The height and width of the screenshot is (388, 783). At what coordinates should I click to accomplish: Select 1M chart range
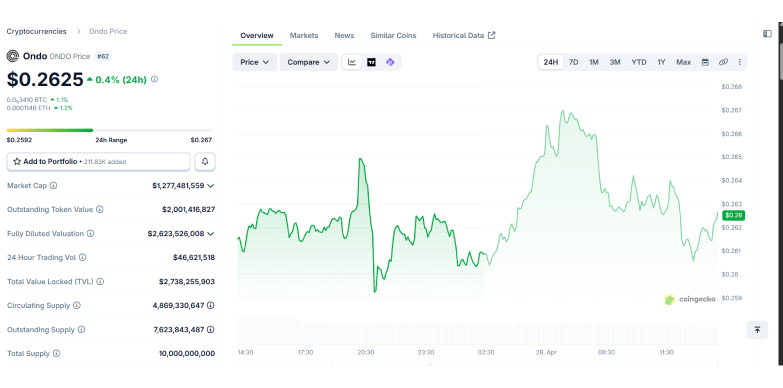point(594,62)
